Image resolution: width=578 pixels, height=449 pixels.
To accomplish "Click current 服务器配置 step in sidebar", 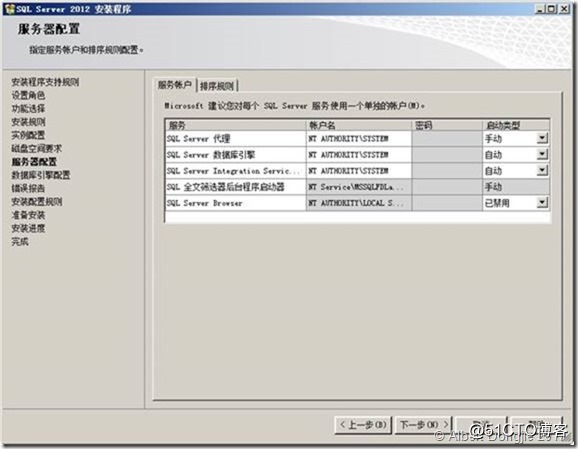I will pos(34,162).
